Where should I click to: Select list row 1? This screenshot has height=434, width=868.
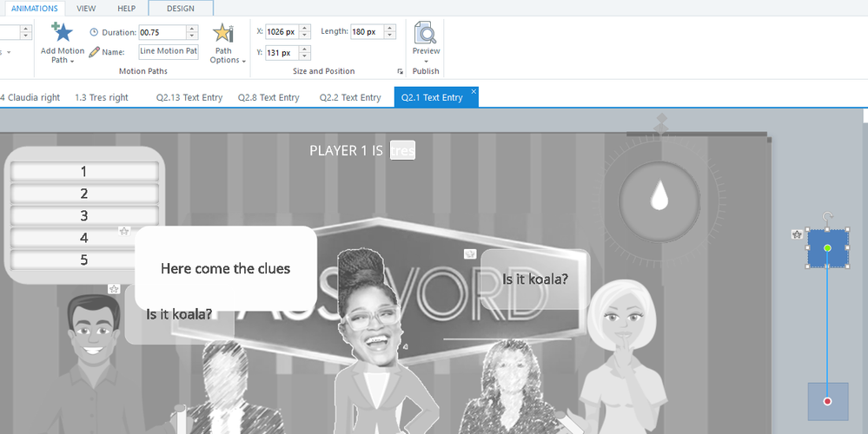(84, 172)
